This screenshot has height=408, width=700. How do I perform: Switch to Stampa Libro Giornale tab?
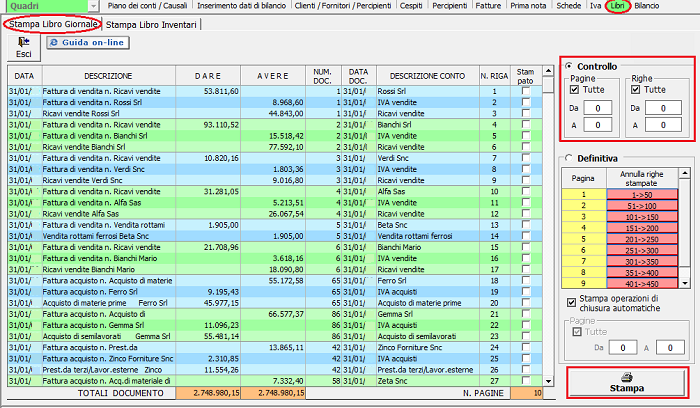pyautogui.click(x=53, y=24)
